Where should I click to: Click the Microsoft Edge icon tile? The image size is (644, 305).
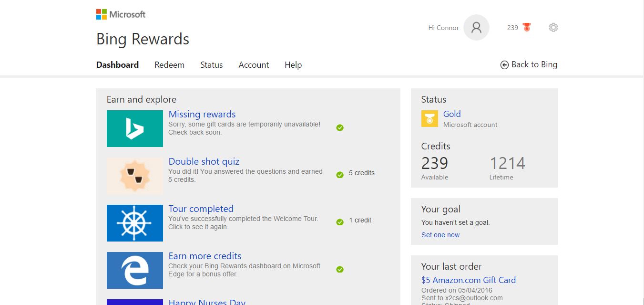point(135,270)
